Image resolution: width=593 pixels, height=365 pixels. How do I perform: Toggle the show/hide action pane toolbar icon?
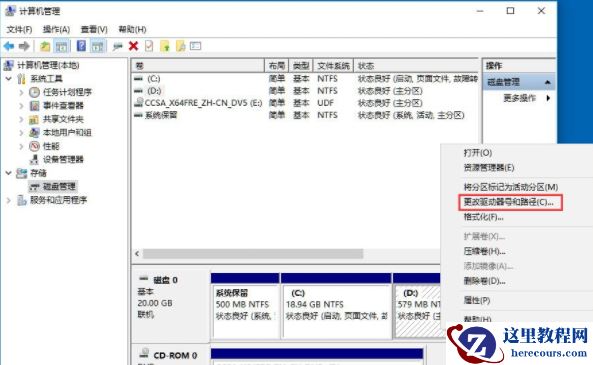98,47
